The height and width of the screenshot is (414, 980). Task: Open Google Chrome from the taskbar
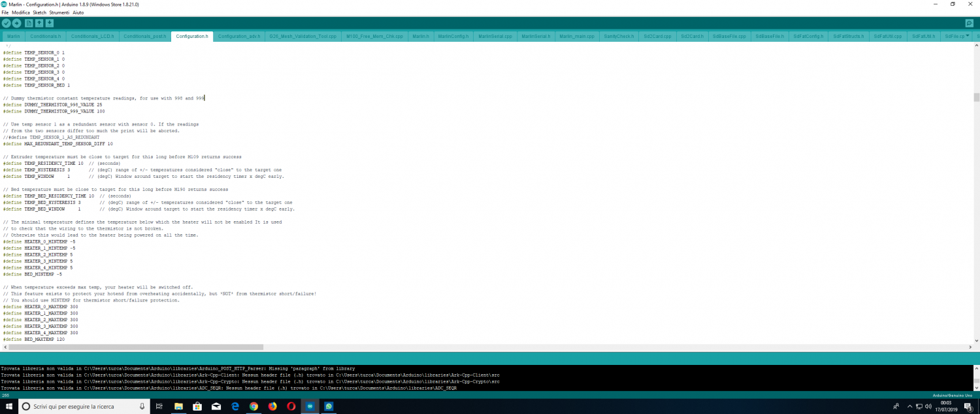click(x=253, y=406)
